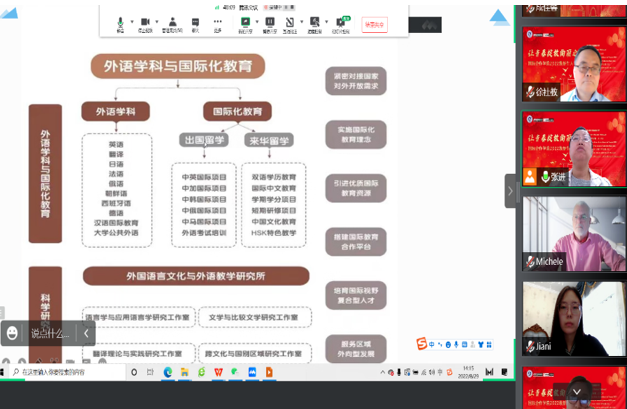627x409 pixels.
Task: Click the red end sharing button
Action: (374, 25)
